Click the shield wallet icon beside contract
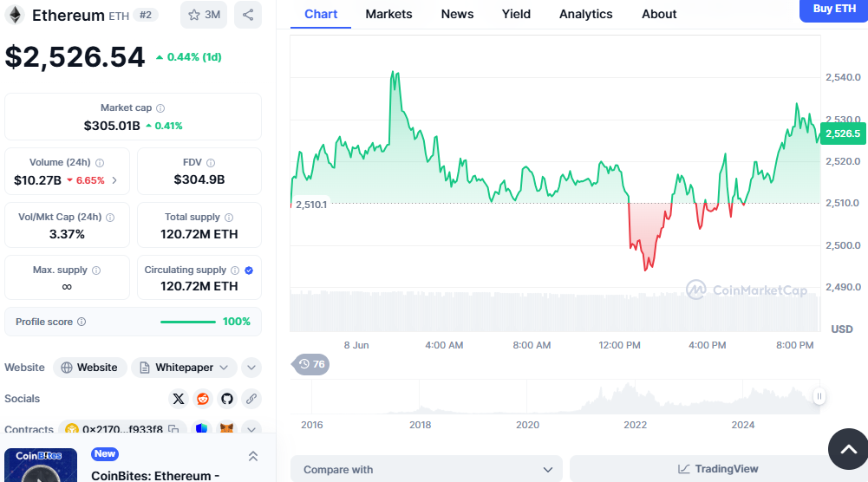The image size is (868, 482). click(201, 428)
